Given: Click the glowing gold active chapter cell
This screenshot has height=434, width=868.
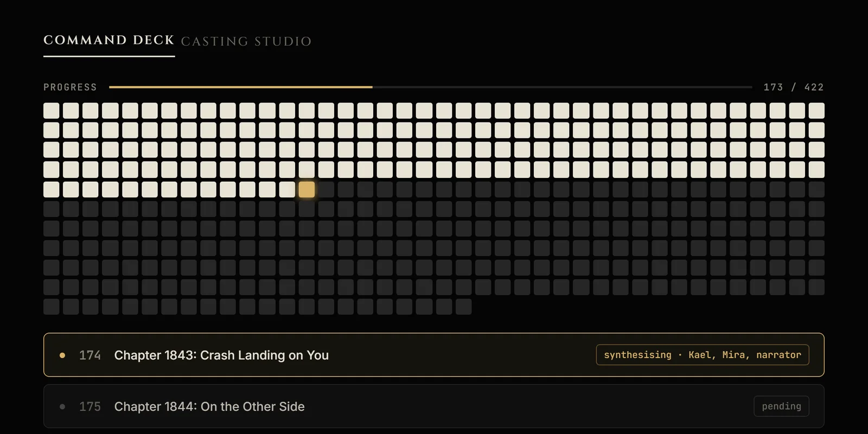Looking at the screenshot, I should coord(307,189).
